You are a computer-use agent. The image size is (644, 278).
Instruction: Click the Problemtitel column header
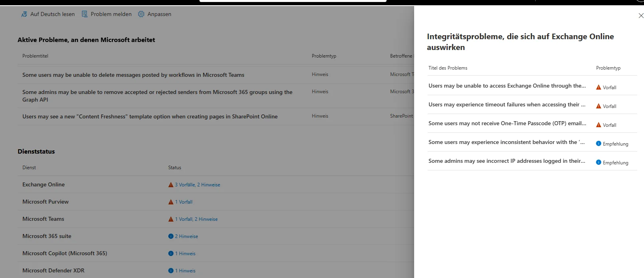tap(35, 56)
